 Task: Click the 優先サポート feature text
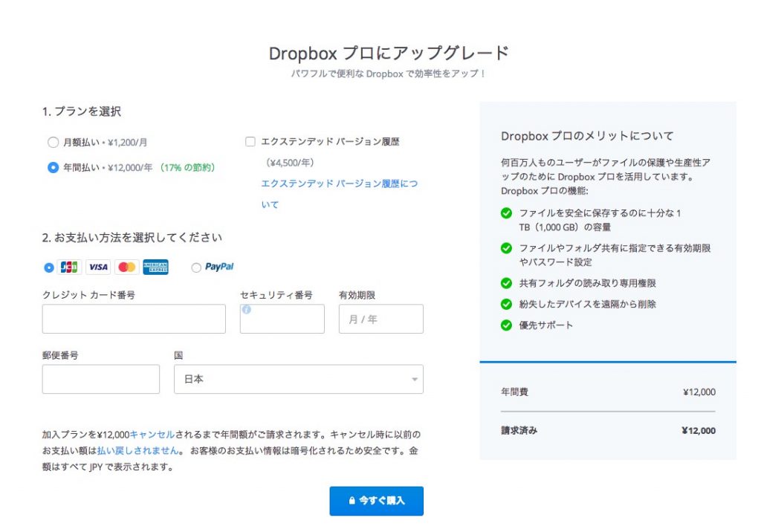point(546,325)
